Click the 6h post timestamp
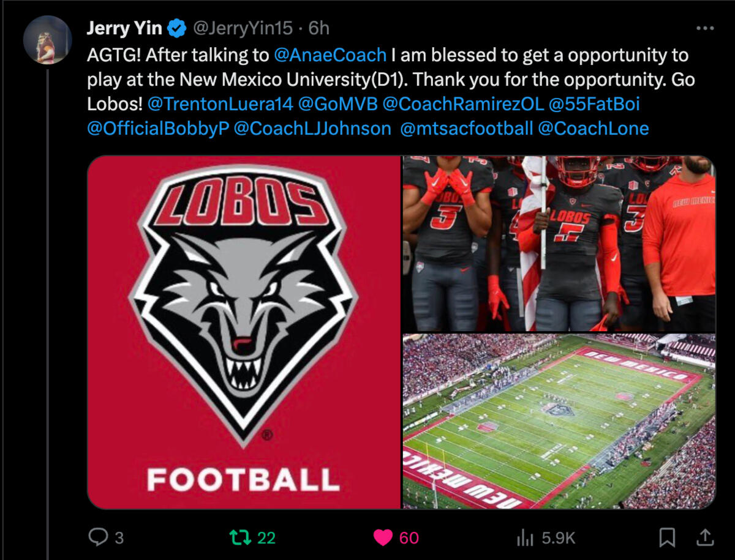Screen dimensions: 735x560 pyautogui.click(x=318, y=28)
